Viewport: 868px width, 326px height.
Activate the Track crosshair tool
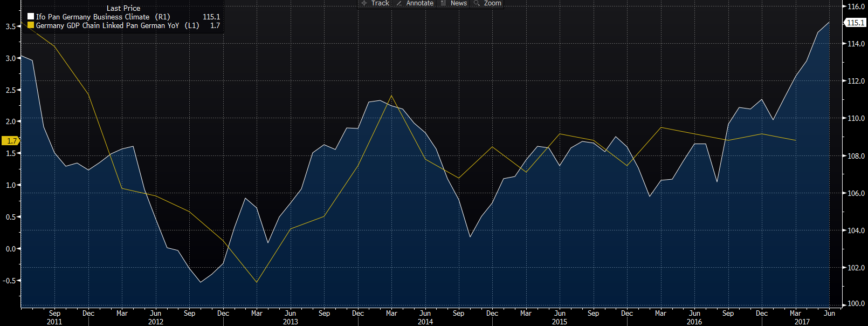point(375,3)
